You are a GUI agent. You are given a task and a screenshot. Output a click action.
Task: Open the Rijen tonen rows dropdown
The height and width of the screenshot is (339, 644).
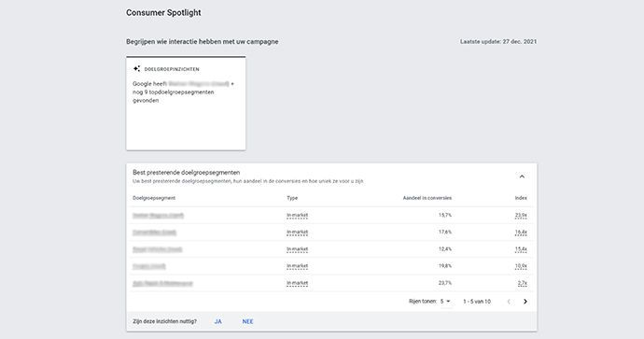445,302
